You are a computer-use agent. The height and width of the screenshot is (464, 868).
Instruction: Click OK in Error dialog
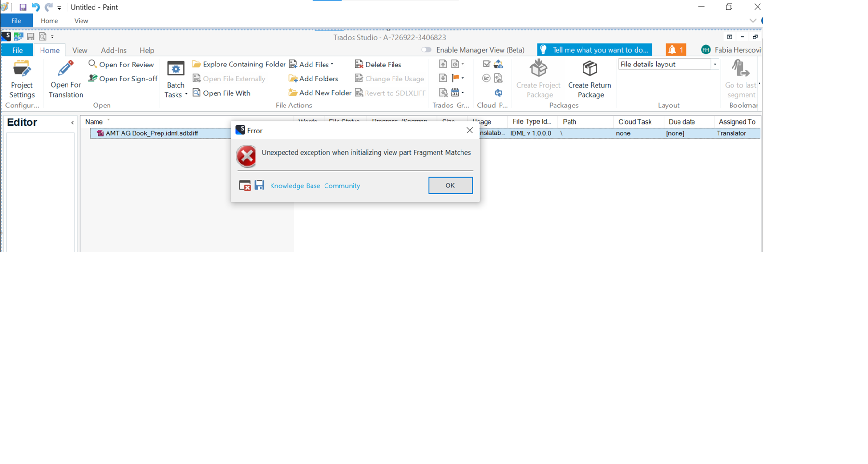click(450, 186)
